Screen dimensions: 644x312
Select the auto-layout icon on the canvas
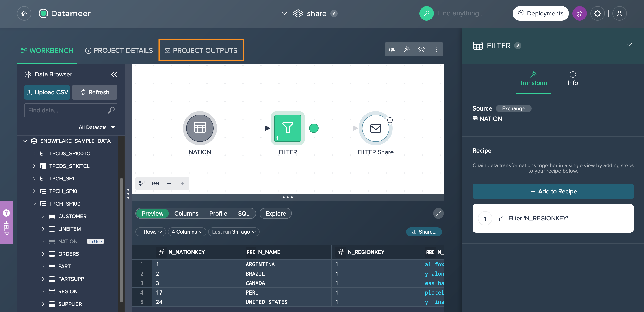pyautogui.click(x=142, y=183)
